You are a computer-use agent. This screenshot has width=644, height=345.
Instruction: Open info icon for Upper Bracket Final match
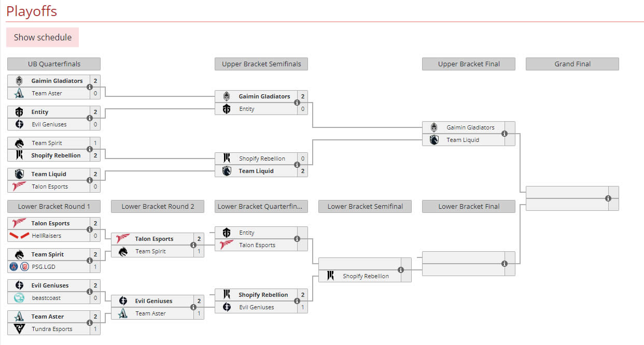(505, 134)
